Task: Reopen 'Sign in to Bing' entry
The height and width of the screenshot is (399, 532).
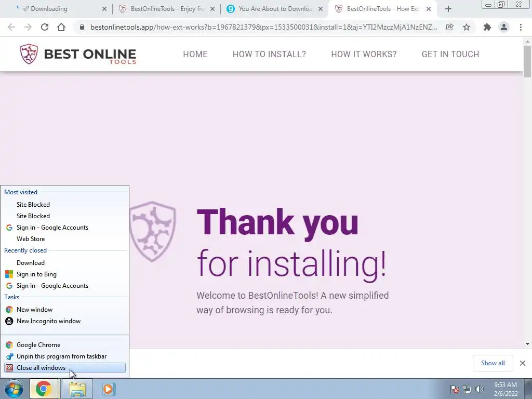Action: [65, 274]
